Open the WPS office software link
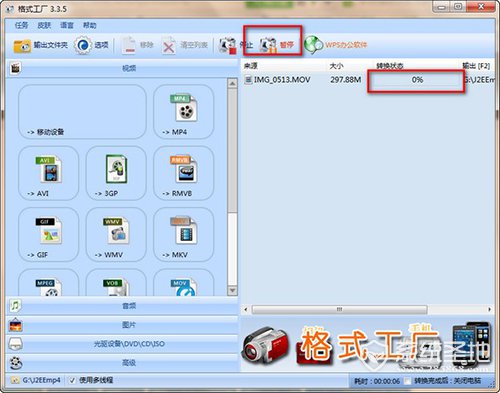This screenshot has height=393, width=500. 335,45
